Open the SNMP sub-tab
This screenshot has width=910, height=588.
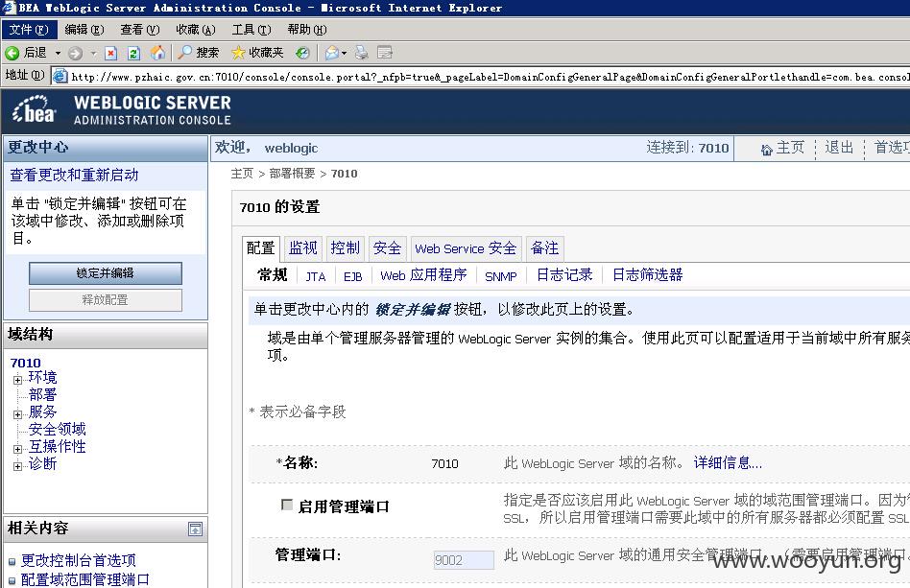tap(501, 276)
